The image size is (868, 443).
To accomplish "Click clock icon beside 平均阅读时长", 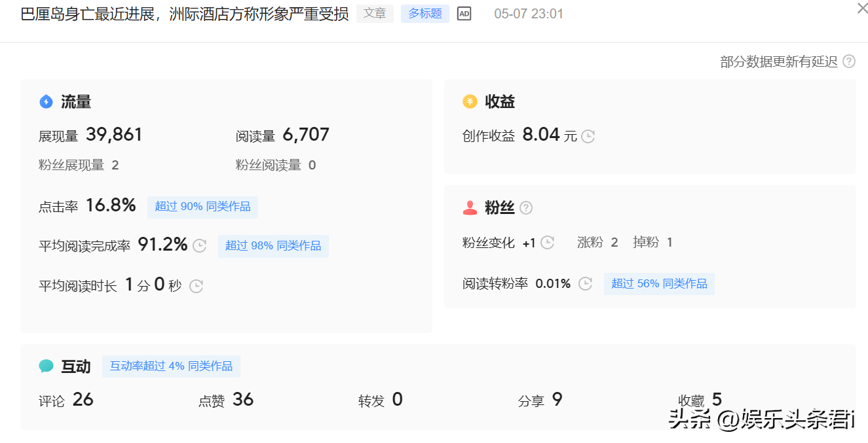I will [196, 286].
